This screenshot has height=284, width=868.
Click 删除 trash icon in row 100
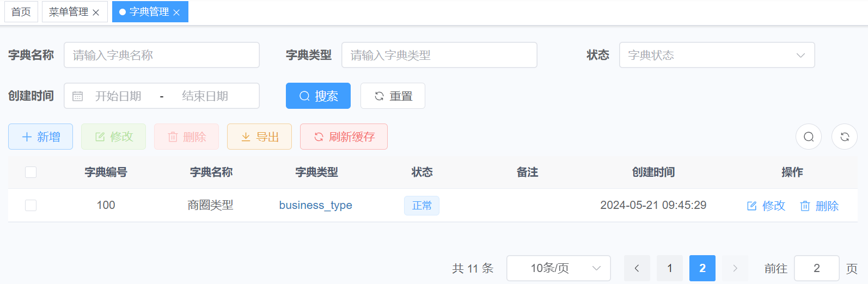point(805,206)
